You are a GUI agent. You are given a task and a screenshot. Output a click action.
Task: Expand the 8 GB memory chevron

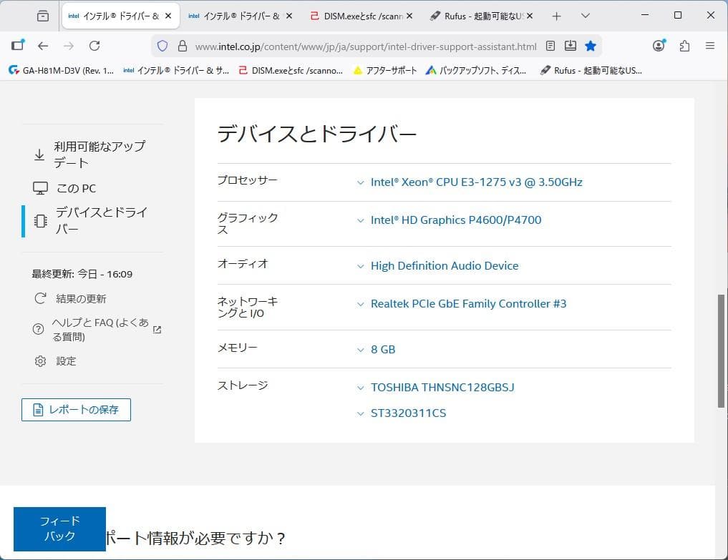pos(360,350)
